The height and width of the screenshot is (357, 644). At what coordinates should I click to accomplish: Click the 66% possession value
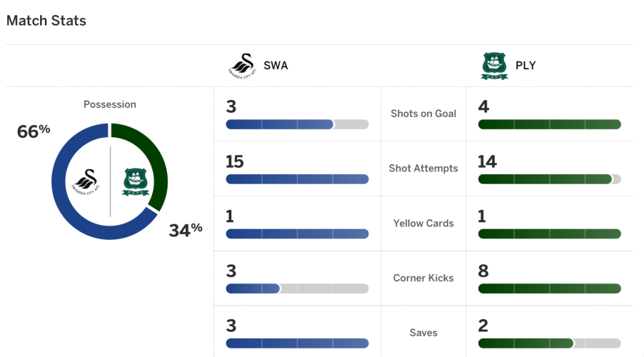coord(34,131)
